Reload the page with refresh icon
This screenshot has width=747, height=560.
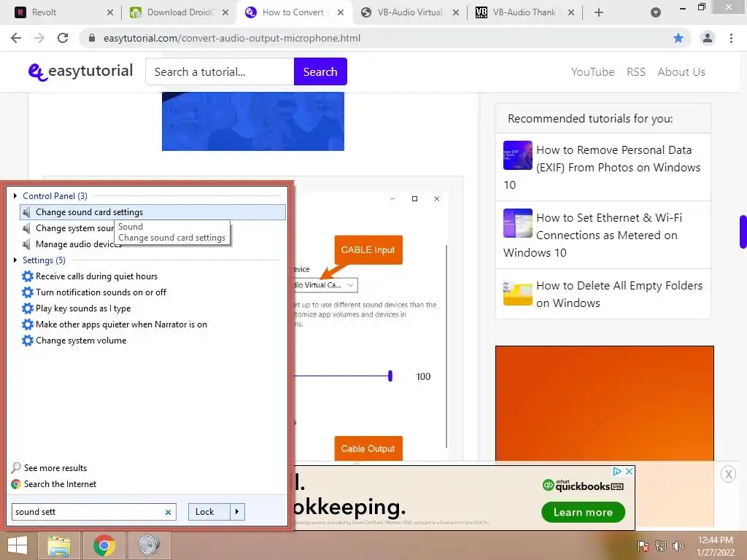pos(63,38)
